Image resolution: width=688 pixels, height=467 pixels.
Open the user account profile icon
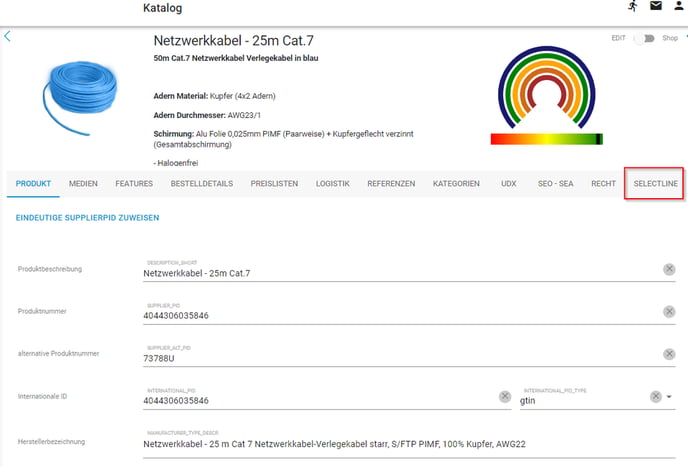tap(679, 7)
